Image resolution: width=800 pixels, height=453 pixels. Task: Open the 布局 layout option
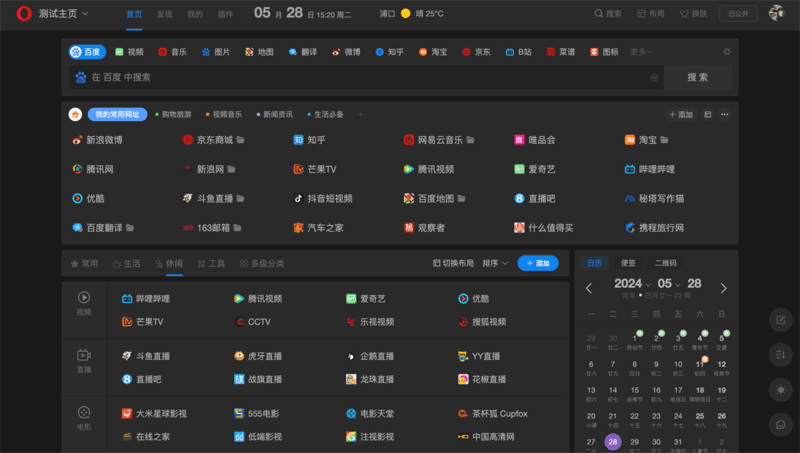651,14
